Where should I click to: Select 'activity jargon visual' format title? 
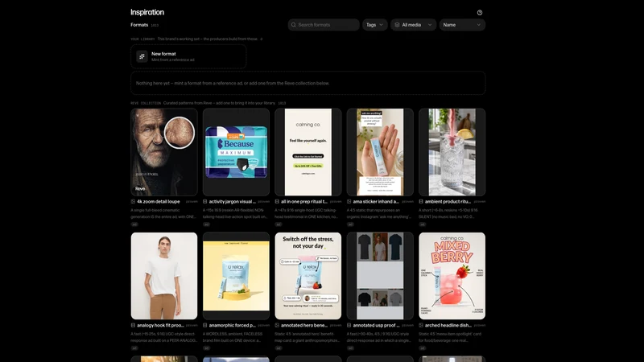[232, 202]
